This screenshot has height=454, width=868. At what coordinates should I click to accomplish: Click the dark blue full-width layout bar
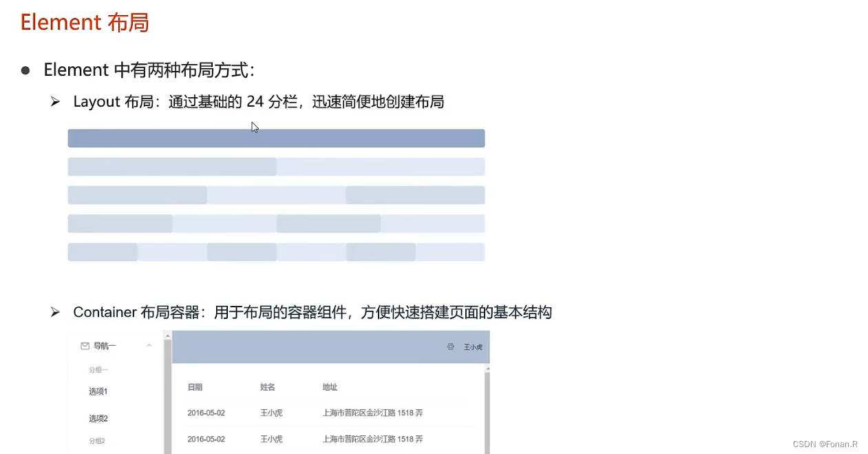(276, 138)
